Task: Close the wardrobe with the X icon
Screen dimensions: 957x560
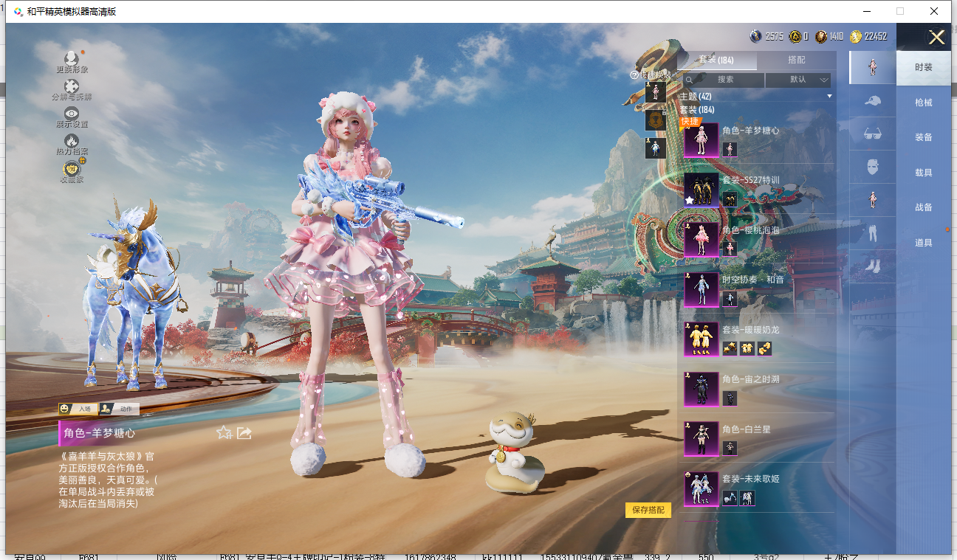Action: tap(936, 38)
